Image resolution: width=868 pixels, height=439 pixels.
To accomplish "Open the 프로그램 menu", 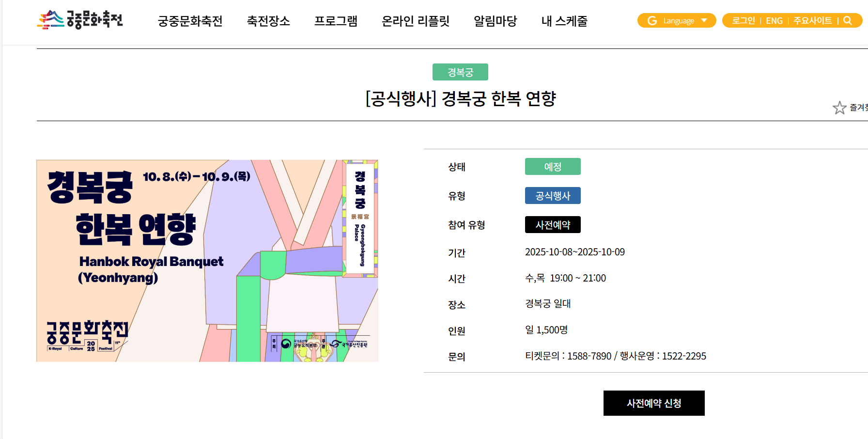I will pos(337,21).
